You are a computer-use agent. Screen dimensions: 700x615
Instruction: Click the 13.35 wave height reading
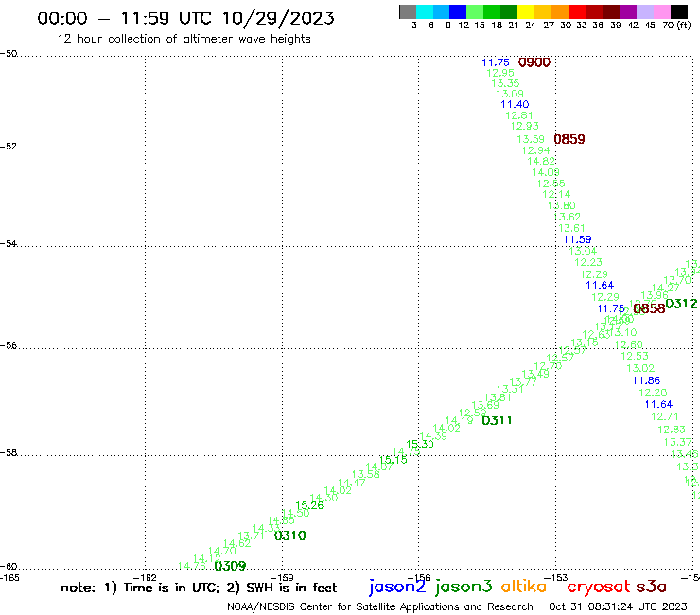click(x=505, y=83)
